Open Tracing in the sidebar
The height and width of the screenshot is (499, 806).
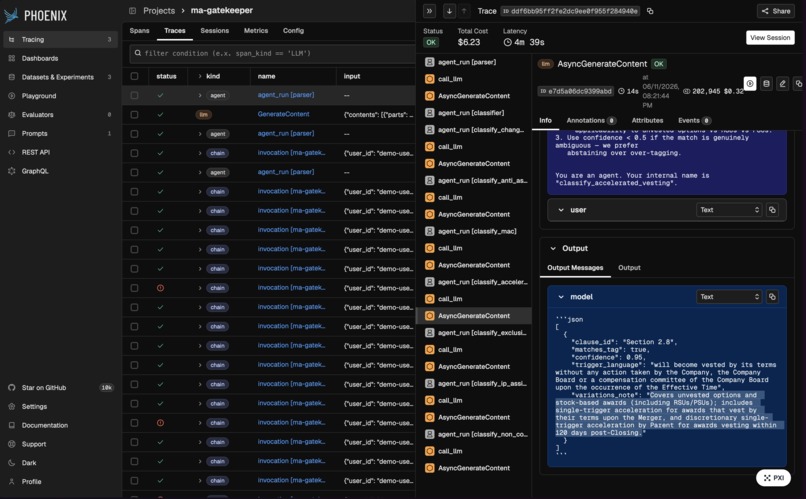click(60, 40)
